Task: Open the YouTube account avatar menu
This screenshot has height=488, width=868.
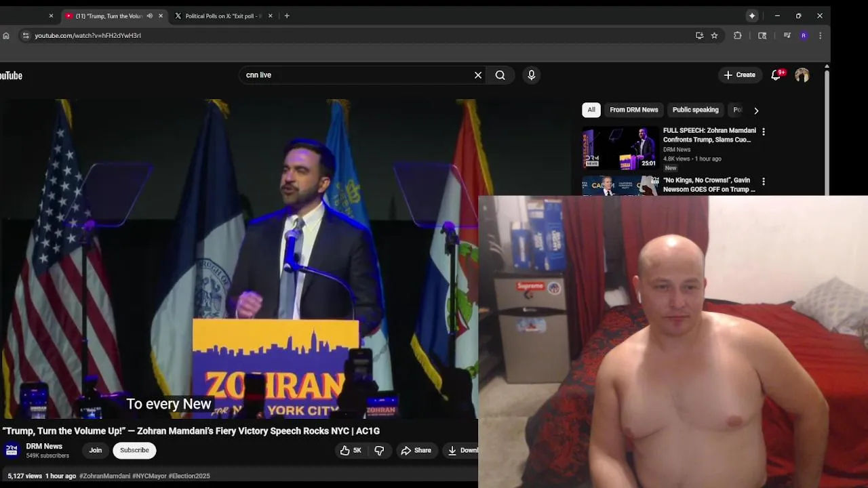Action: click(802, 75)
